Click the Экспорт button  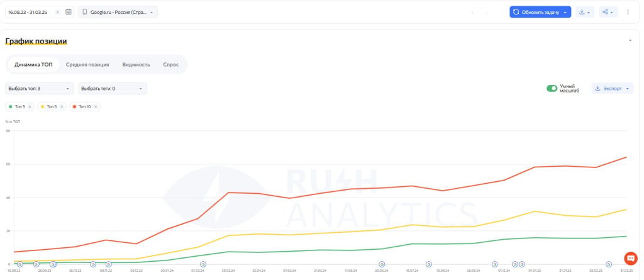(x=612, y=89)
